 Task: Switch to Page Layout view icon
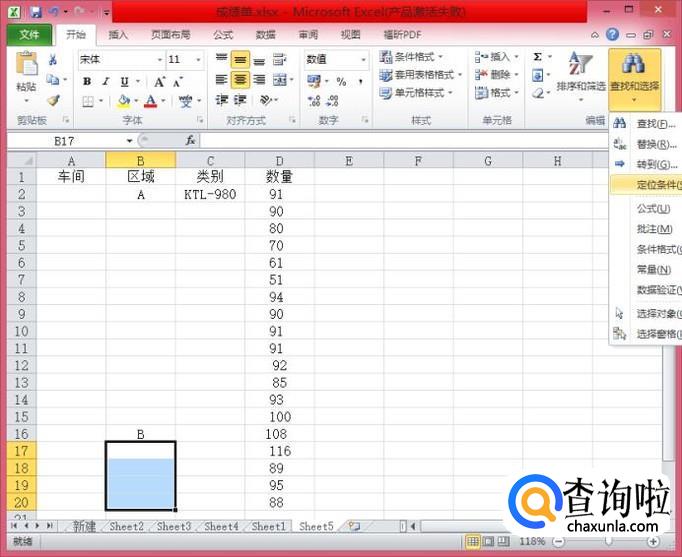pos(489,542)
